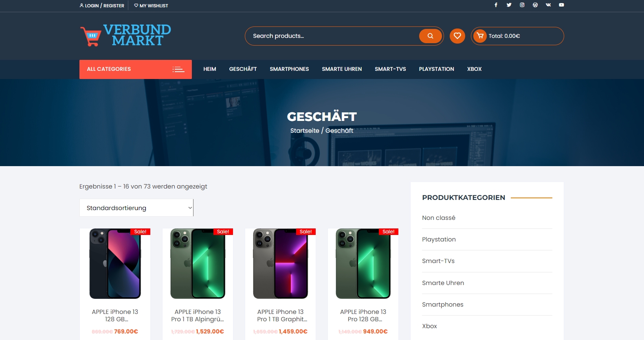Open the shopping cart icon
The height and width of the screenshot is (340, 644).
click(x=480, y=36)
